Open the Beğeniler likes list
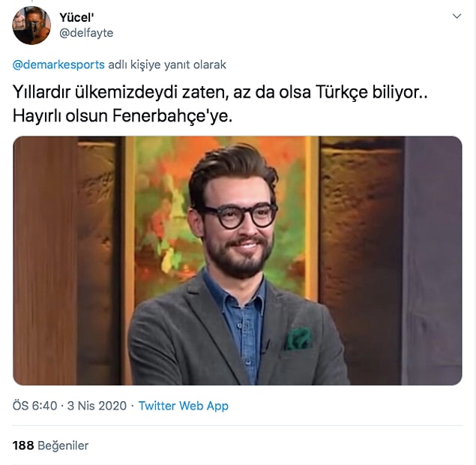476x465 pixels. click(x=63, y=445)
